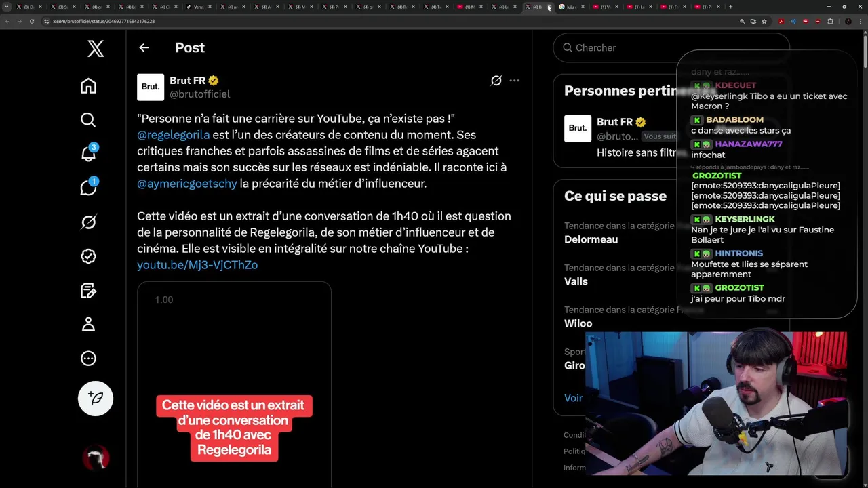Play the embedded Regelegorila video

[x=234, y=385]
